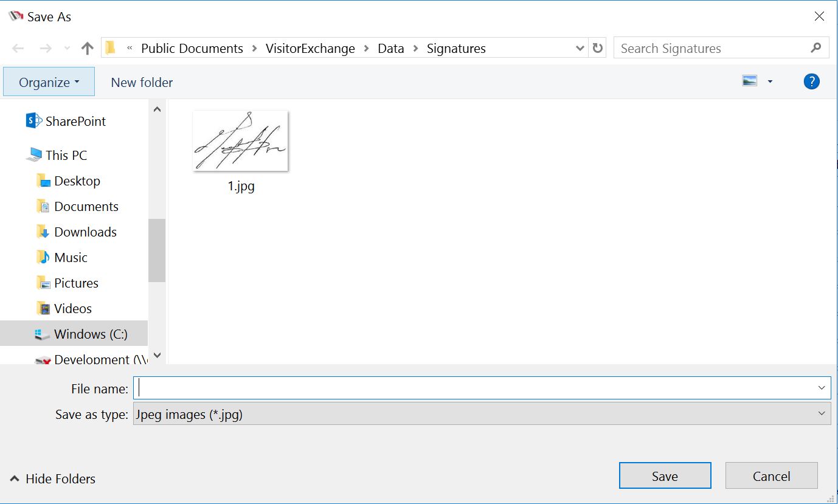
Task: Collapse pane with Hide Folders
Action: tap(53, 479)
